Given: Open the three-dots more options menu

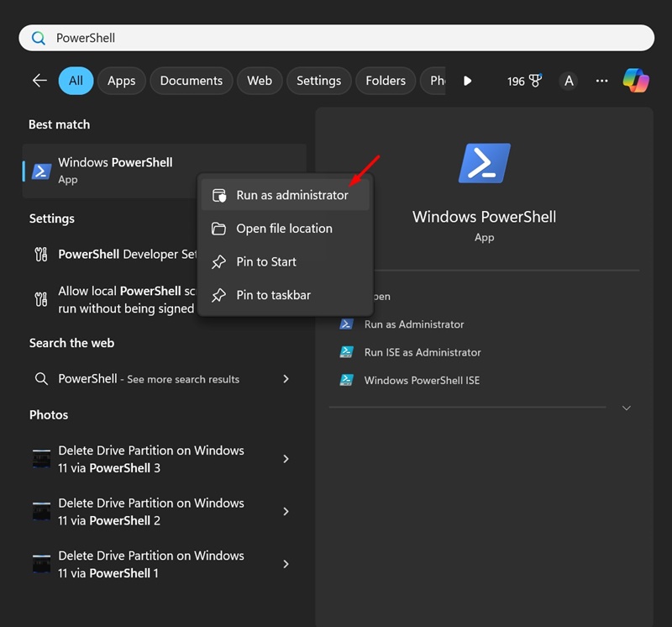Looking at the screenshot, I should coord(601,81).
